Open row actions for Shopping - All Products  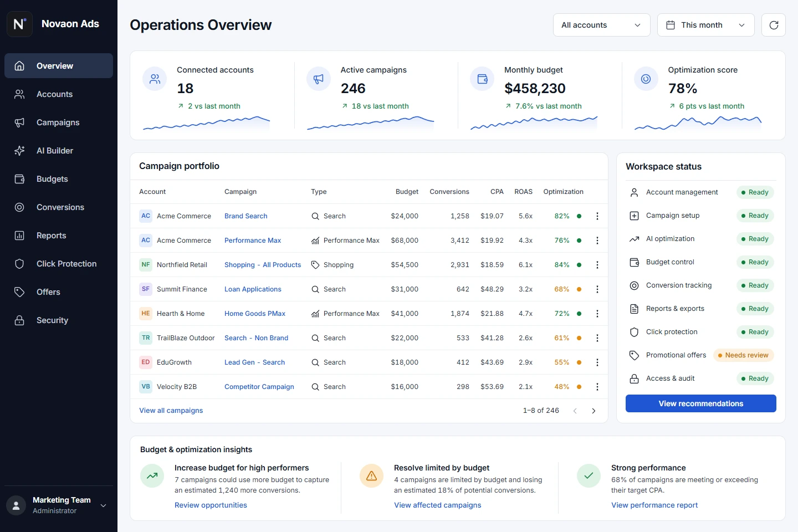click(597, 265)
